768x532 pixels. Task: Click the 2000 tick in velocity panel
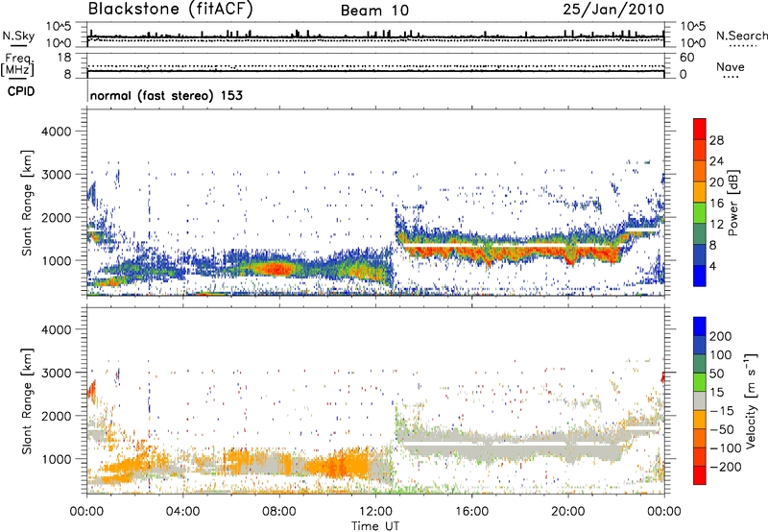[56, 416]
